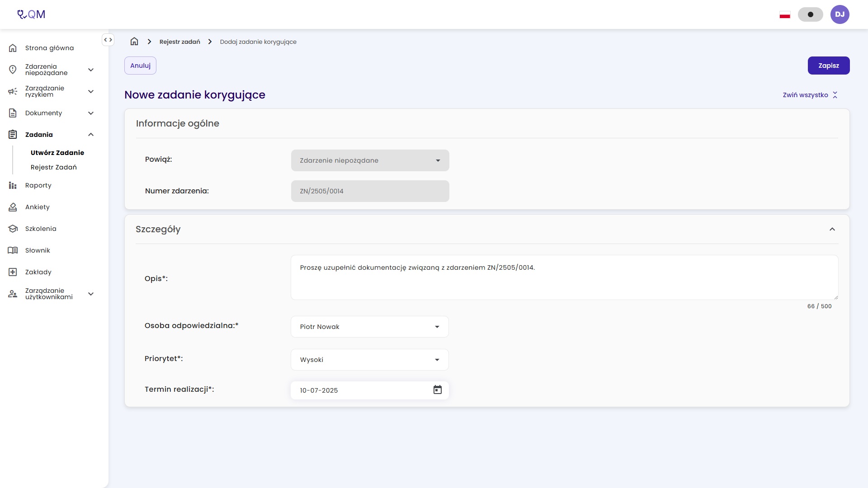Image resolution: width=868 pixels, height=488 pixels.
Task: Click Dodaj zadanie korygujące breadcrumb text
Action: pos(258,42)
